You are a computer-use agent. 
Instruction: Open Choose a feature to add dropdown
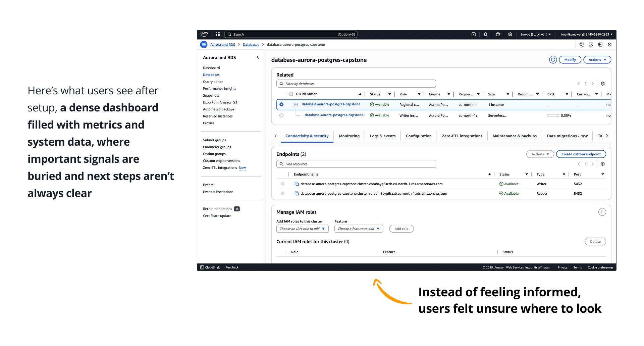[359, 229]
